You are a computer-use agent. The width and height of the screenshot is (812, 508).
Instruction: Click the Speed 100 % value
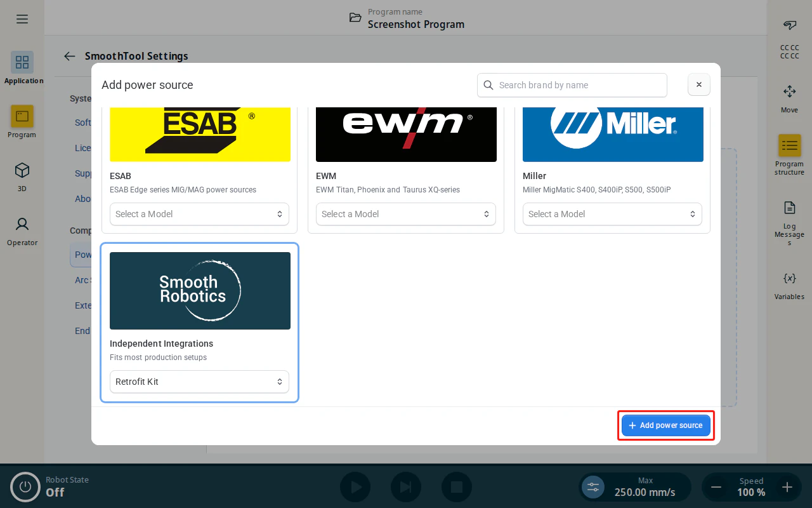[751, 492]
